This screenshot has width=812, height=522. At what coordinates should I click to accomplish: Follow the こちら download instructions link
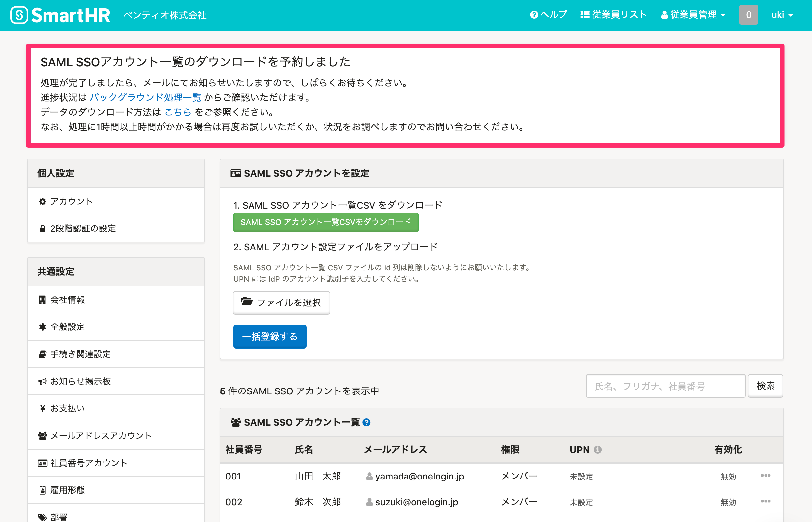coord(178,112)
